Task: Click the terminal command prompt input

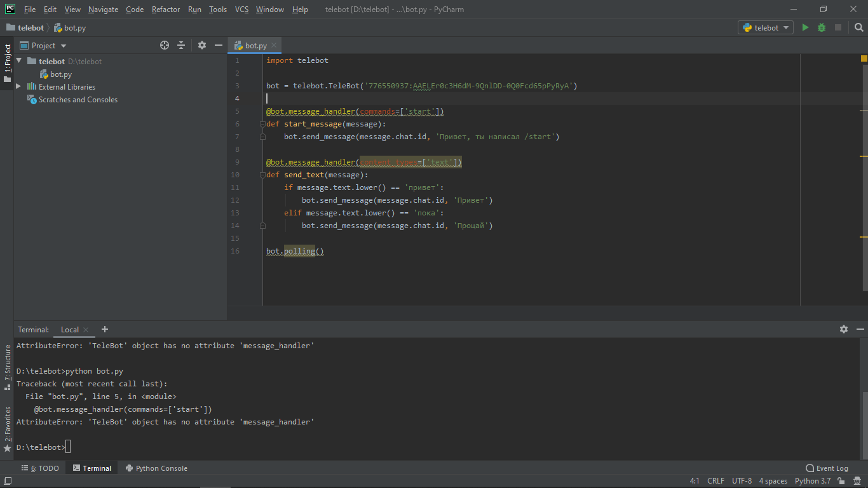Action: tap(67, 447)
